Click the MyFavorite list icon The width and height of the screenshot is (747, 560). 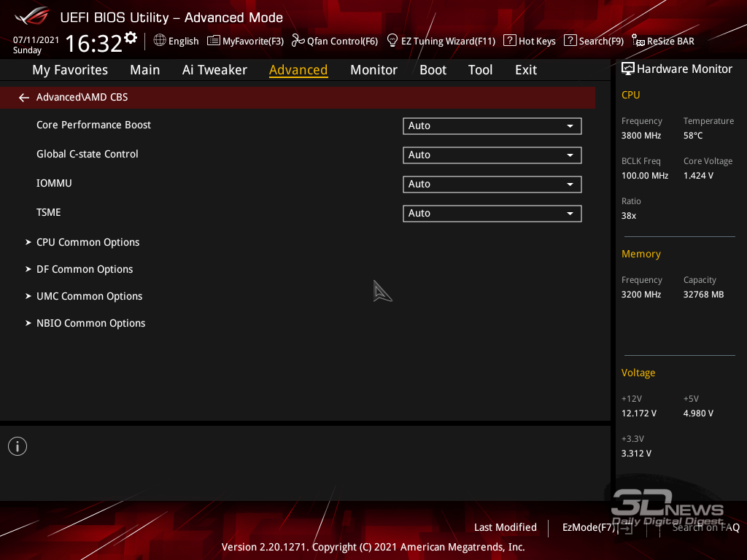pos(214,41)
